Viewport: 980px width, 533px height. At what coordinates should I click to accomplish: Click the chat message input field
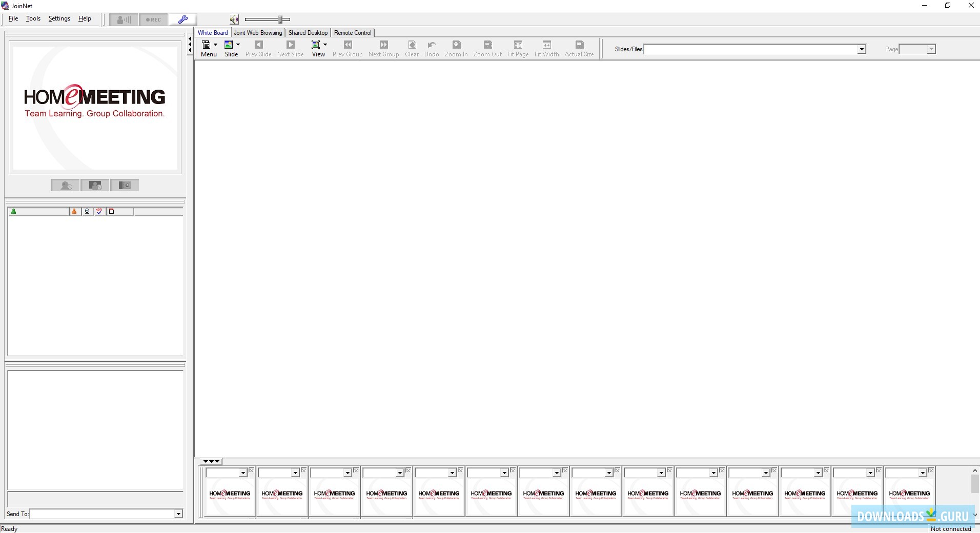pos(95,499)
